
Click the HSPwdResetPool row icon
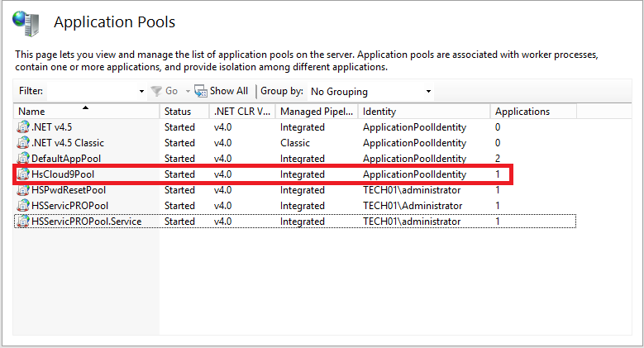[24, 190]
